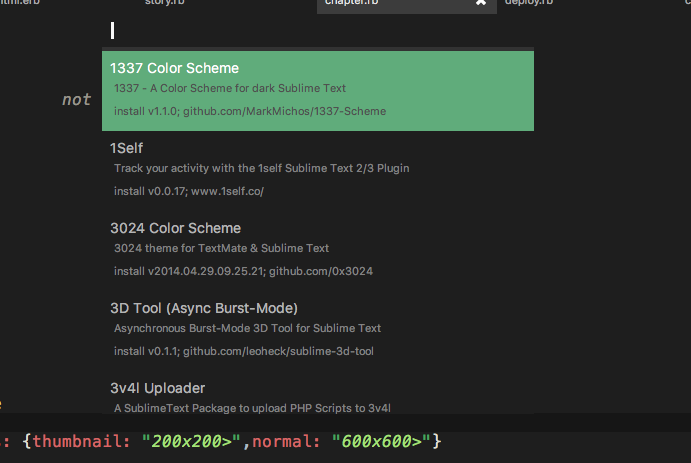
Task: Choose the 3024 Color Scheme package
Action: tap(318, 251)
